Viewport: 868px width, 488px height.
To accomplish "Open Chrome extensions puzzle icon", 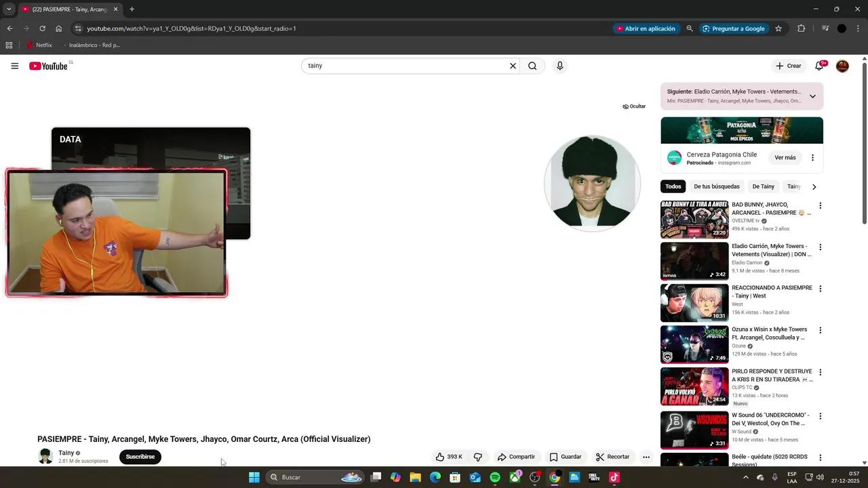I will pyautogui.click(x=802, y=28).
